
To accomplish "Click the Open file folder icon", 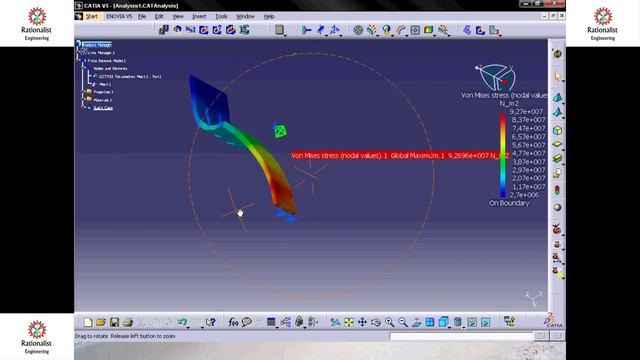I will (x=101, y=322).
